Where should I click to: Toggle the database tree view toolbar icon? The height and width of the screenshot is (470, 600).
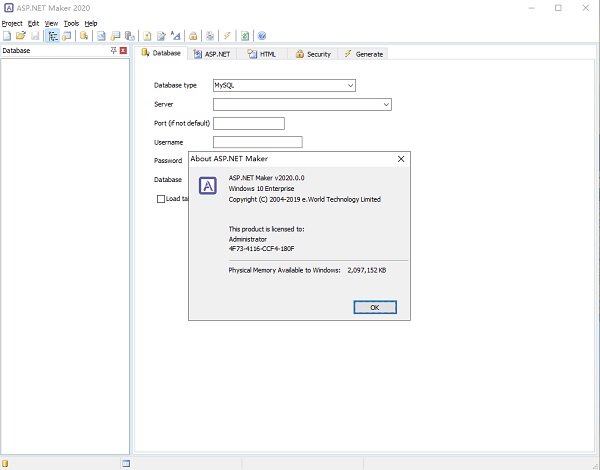coord(53,36)
